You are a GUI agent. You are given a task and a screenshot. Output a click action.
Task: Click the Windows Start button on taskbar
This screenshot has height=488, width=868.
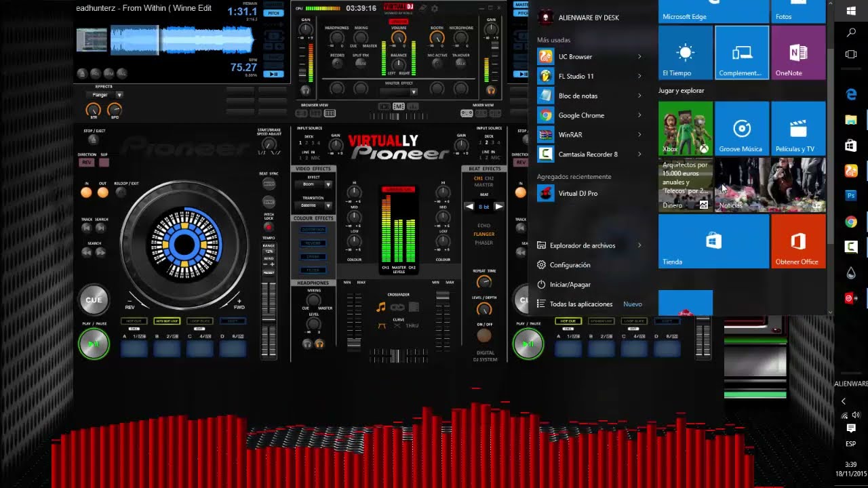851,11
